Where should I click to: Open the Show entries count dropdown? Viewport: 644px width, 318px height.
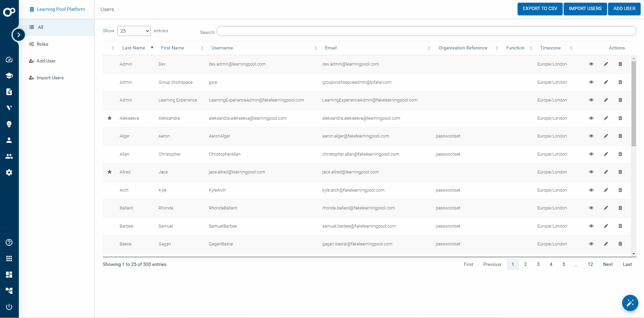(x=134, y=31)
